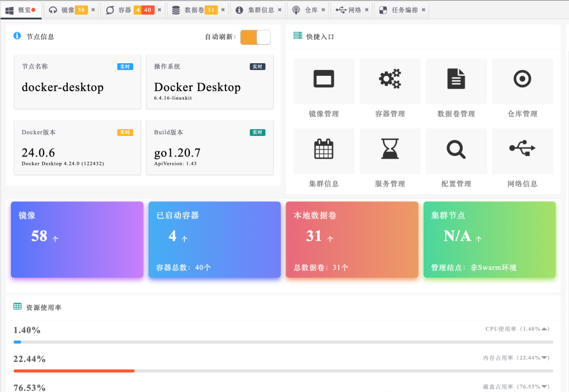Click the Build版本 go1.20.7 card
Screen dimensions: 569x392
(x=210, y=148)
